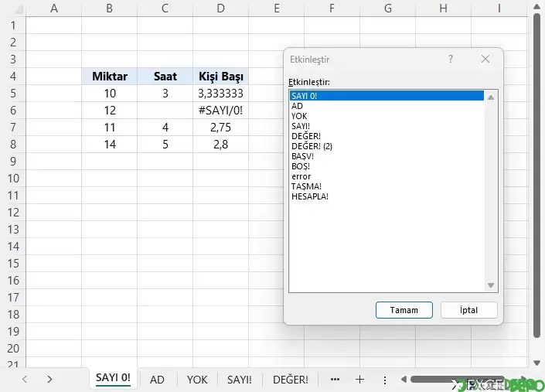Image resolution: width=545 pixels, height=392 pixels.
Task: Select DEĞER! (2) in the list
Action: point(387,146)
